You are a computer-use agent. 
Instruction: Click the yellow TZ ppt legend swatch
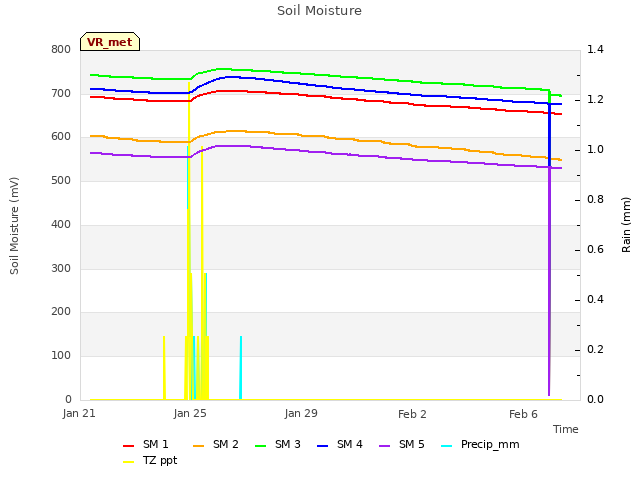point(129,462)
